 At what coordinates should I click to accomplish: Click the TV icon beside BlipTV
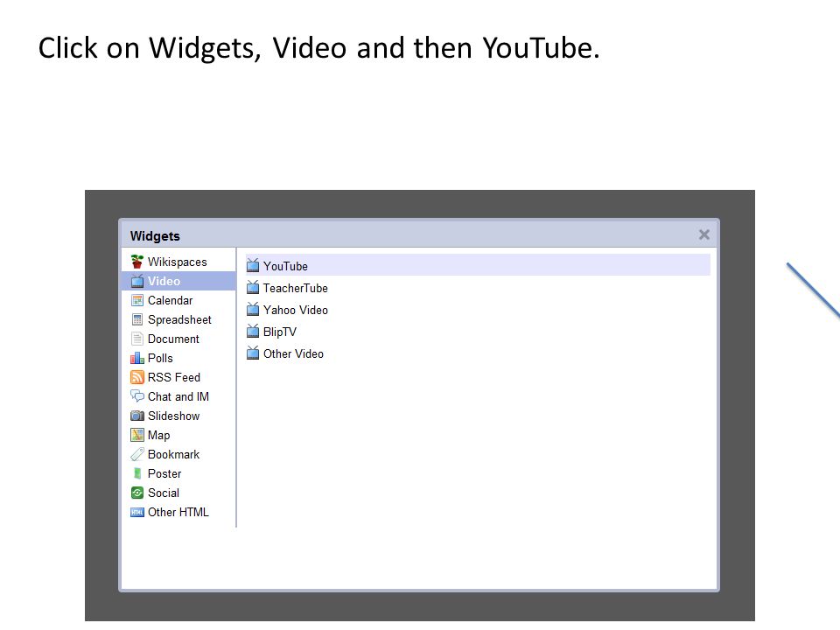click(x=253, y=331)
